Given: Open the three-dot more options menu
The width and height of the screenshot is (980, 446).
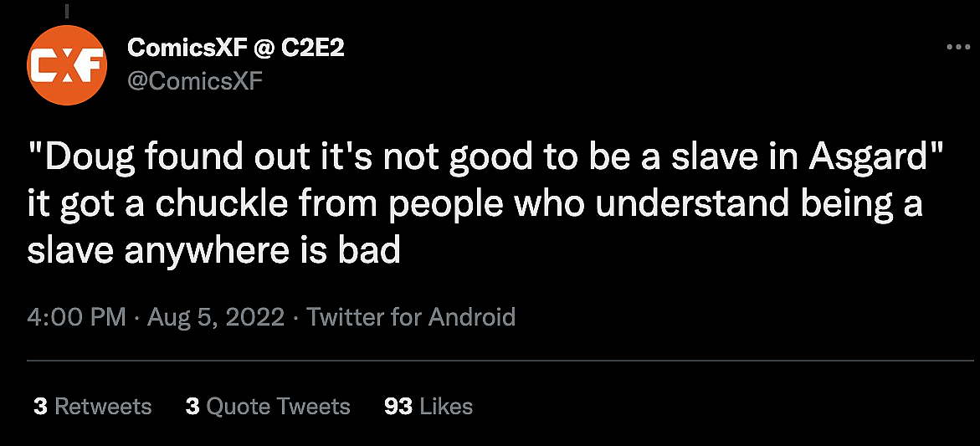Looking at the screenshot, I should pos(957,48).
